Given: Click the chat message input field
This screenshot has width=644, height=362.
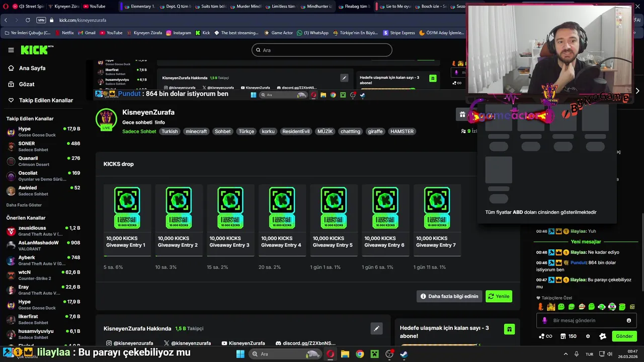Looking at the screenshot, I should pyautogui.click(x=586, y=320).
